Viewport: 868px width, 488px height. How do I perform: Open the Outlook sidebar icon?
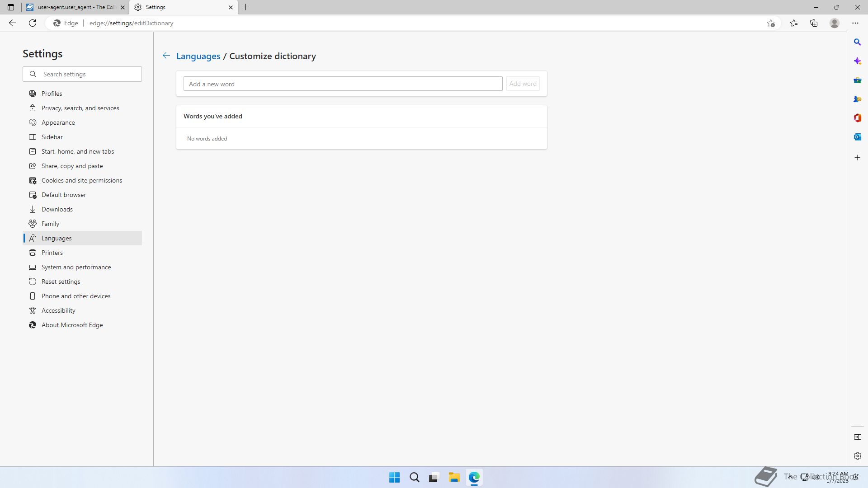pyautogui.click(x=857, y=137)
